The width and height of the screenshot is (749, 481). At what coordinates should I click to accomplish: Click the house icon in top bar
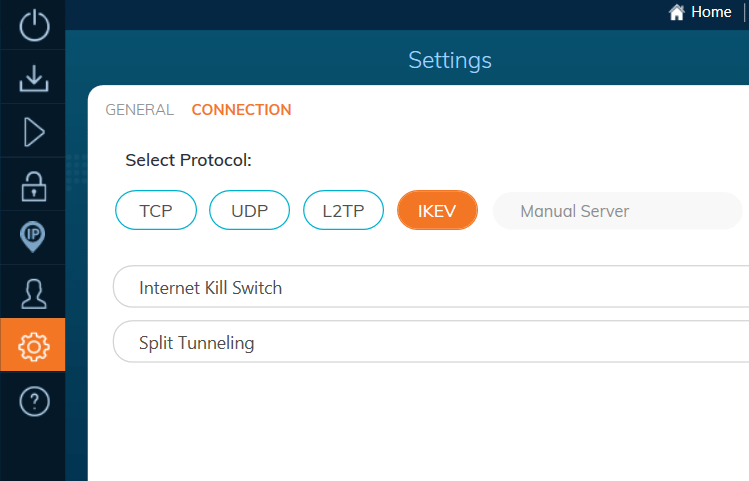676,12
